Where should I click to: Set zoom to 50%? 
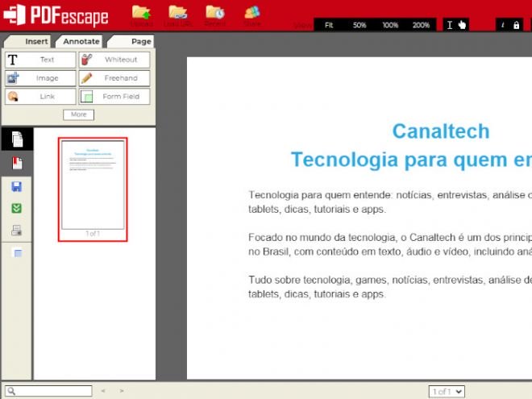pyautogui.click(x=360, y=25)
